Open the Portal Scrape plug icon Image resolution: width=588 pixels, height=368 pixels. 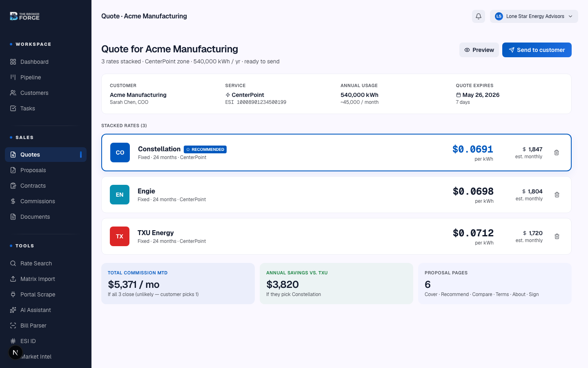[13, 294]
